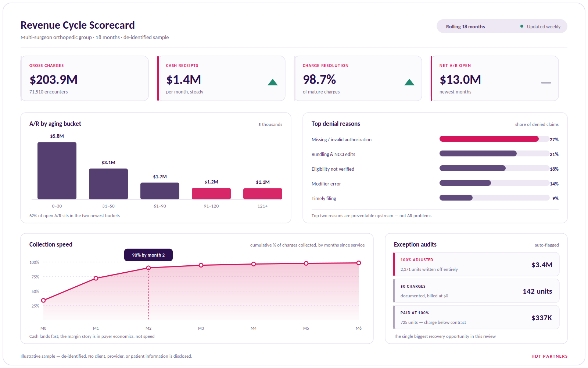The width and height of the screenshot is (588, 368).
Task: Click the M2 data point on collection curve
Action: tap(148, 268)
